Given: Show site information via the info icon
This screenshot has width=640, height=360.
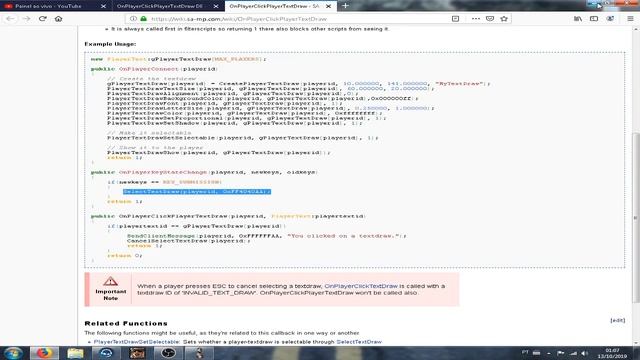Looking at the screenshot, I should pos(133,19).
